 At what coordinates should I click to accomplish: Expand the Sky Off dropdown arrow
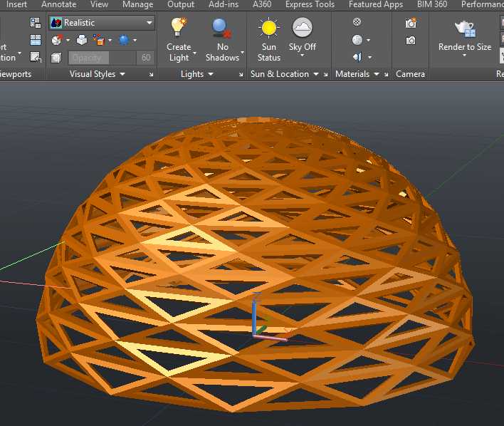tap(302, 56)
